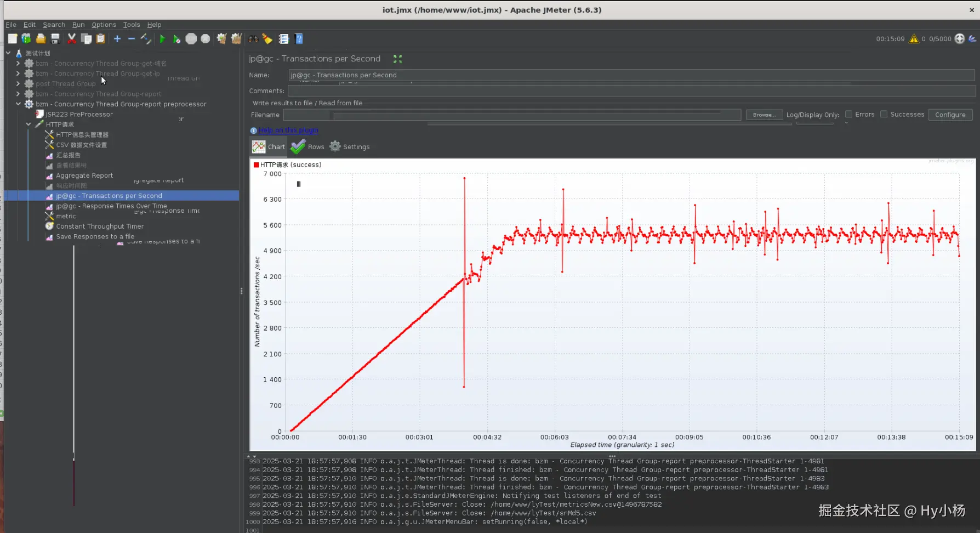Click the Open file folder icon
This screenshot has height=533, width=980.
tap(41, 38)
